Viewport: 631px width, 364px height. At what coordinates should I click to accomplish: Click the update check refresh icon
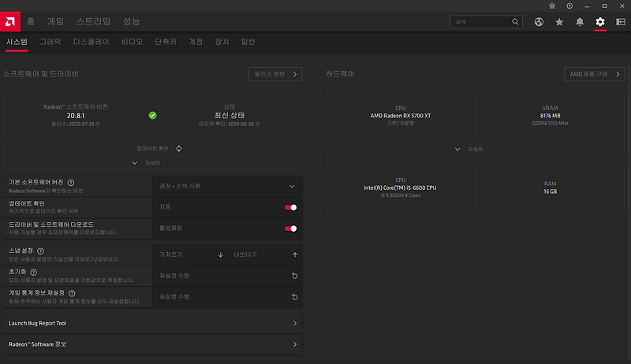[x=179, y=148]
